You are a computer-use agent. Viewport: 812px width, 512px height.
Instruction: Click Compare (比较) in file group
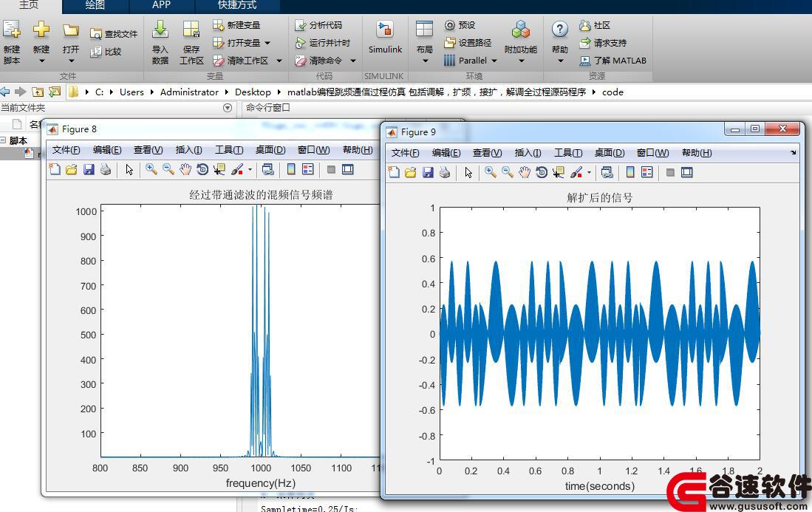(106, 51)
